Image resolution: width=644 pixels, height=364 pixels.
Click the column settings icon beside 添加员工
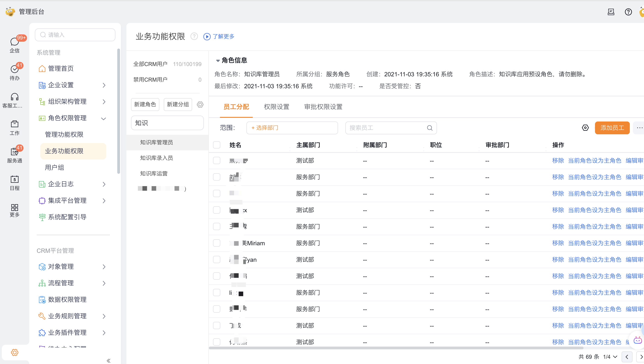[585, 128]
